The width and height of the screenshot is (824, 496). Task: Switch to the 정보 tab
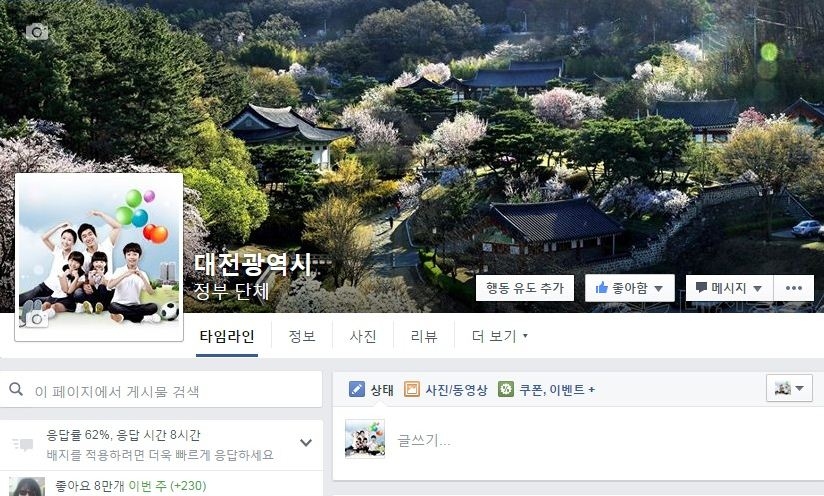coord(302,336)
